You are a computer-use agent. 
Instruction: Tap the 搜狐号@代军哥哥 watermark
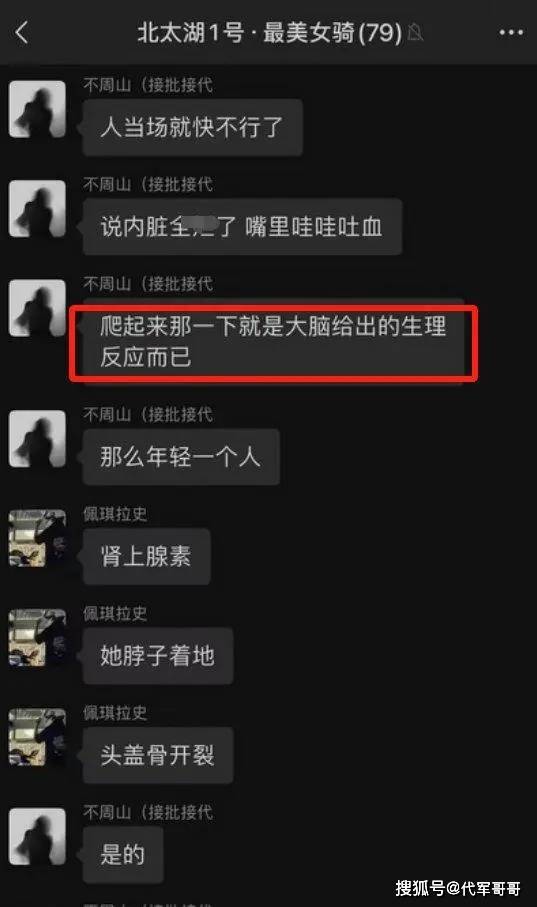[x=458, y=888]
